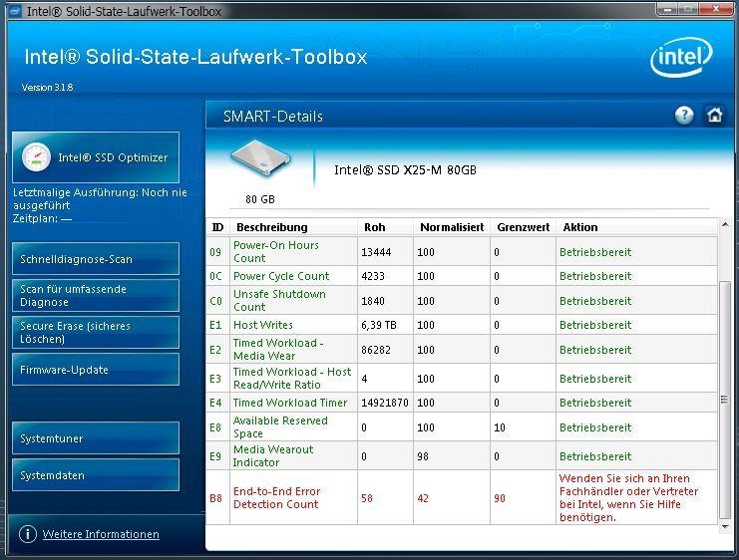Click raw value 14921870
739x560 pixels.
(385, 403)
